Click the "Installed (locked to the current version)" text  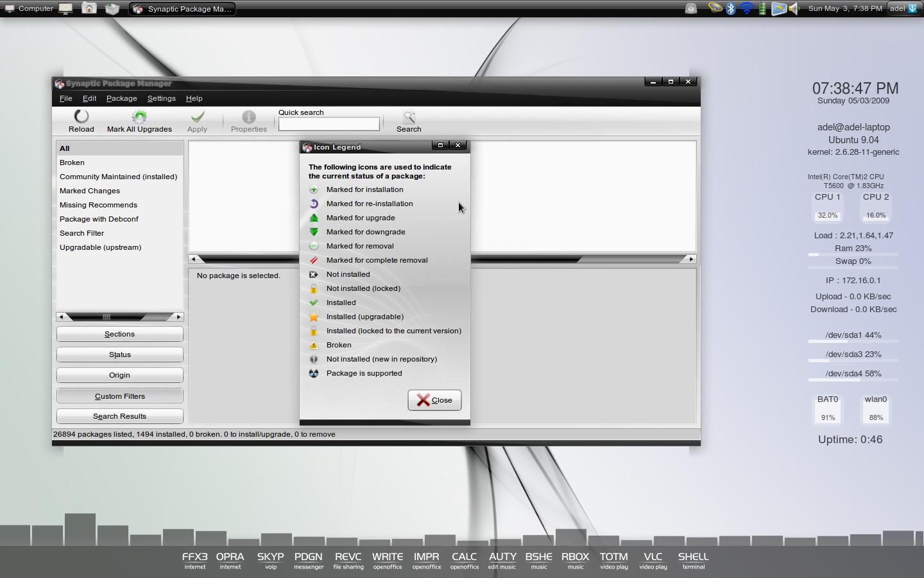point(394,331)
